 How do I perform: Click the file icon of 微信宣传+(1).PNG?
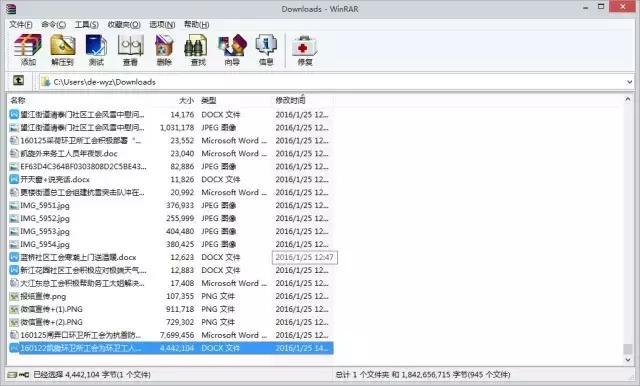coord(14,309)
